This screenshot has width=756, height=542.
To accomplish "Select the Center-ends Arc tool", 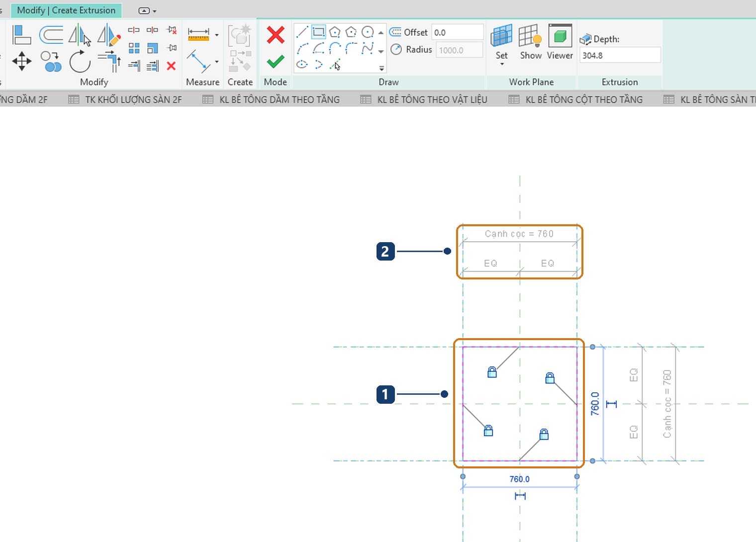I will [318, 48].
